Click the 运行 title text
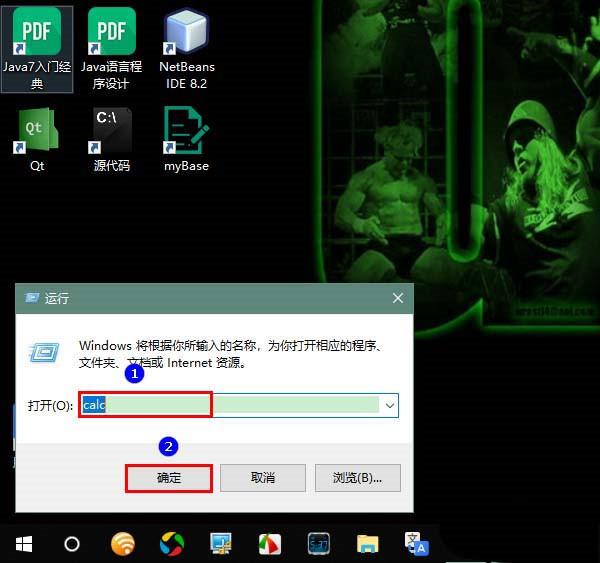This screenshot has width=600, height=563. click(57, 298)
